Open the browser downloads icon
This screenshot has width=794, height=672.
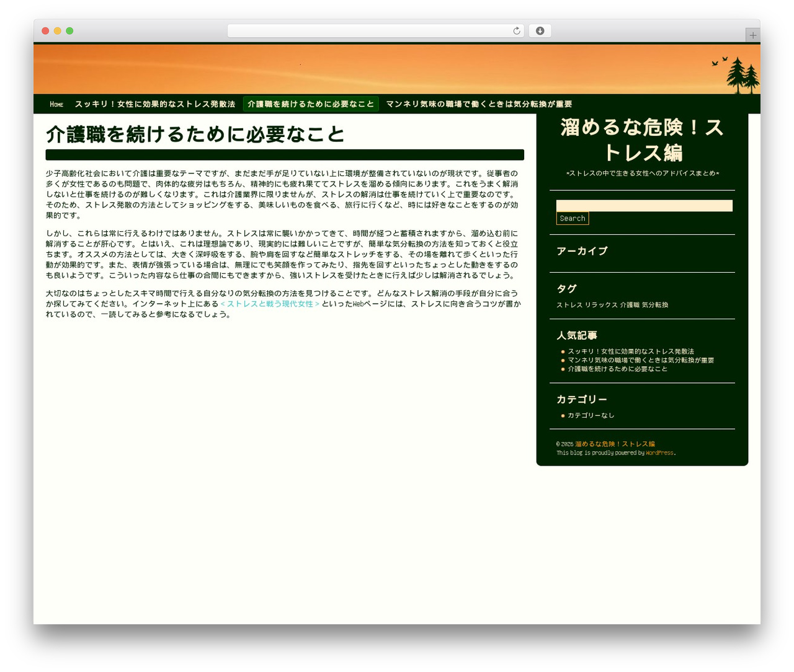(x=540, y=31)
